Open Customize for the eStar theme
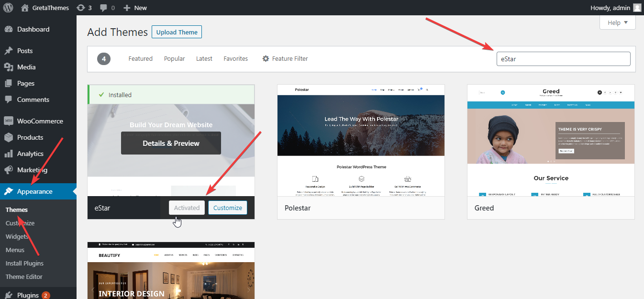Screen dimensions: 644x299 pyautogui.click(x=227, y=208)
